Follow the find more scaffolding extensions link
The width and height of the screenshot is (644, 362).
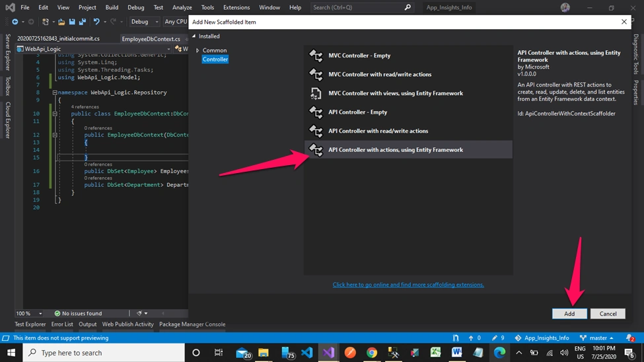point(408,285)
